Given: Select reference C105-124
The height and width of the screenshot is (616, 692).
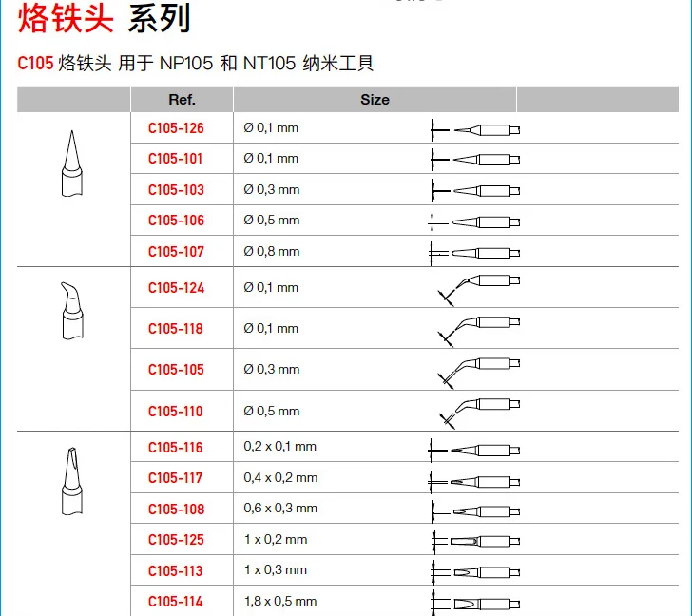Looking at the screenshot, I should tap(176, 288).
